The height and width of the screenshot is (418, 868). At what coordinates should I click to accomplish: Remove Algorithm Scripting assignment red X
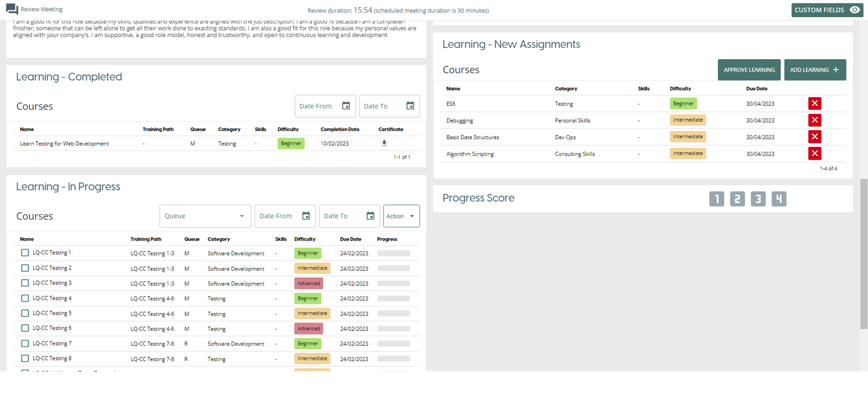tap(814, 153)
